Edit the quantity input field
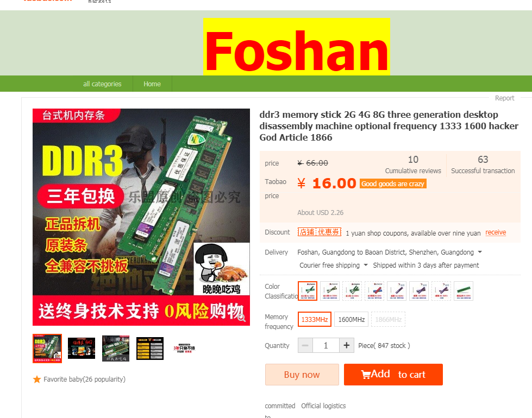Viewport: 532px width, 418px height. (x=326, y=345)
